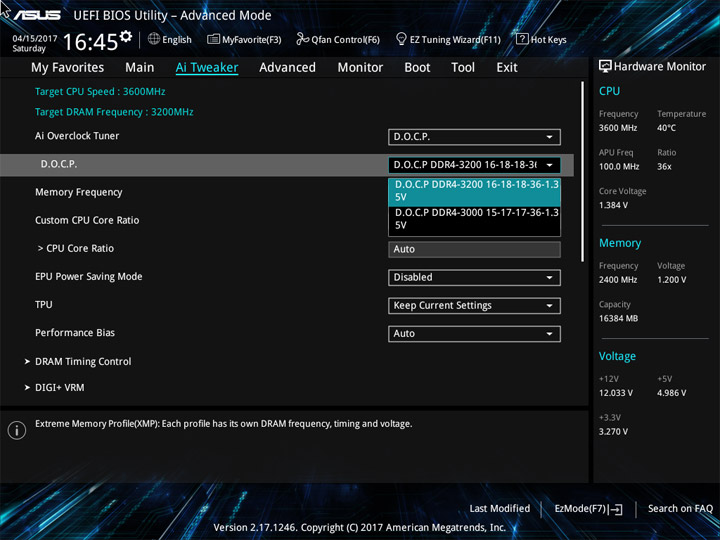
Task: Click the Performance Bias label
Action: pos(75,333)
